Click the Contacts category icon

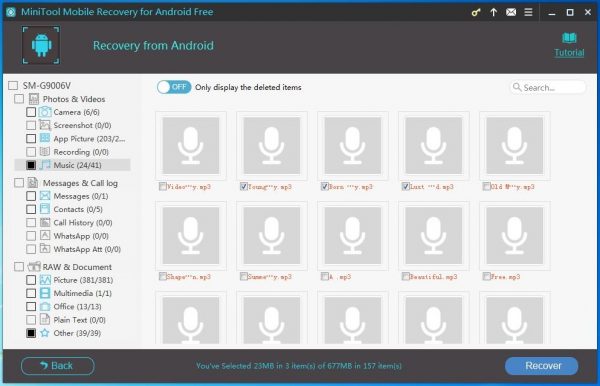pos(45,209)
